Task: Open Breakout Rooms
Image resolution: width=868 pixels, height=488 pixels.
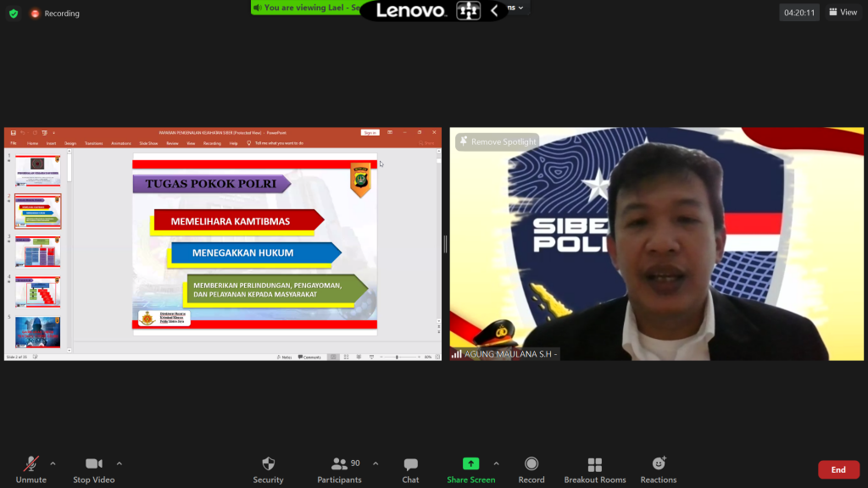Action: (595, 464)
